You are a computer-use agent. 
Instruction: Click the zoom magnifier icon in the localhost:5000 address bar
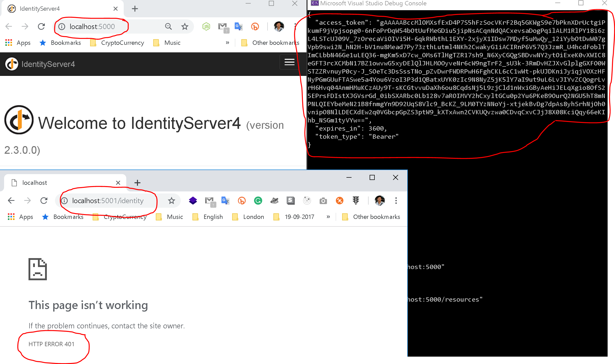168,26
